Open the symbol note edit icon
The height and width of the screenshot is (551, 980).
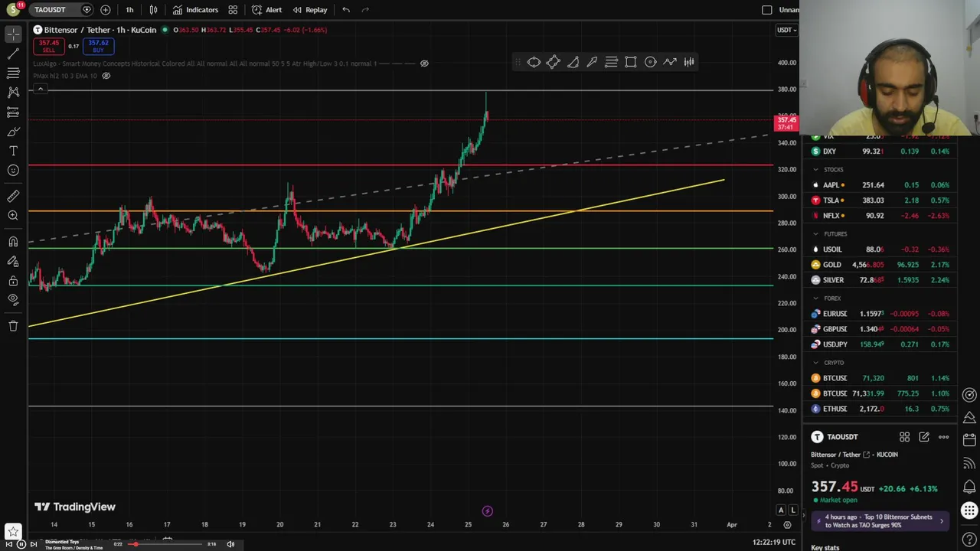click(924, 437)
